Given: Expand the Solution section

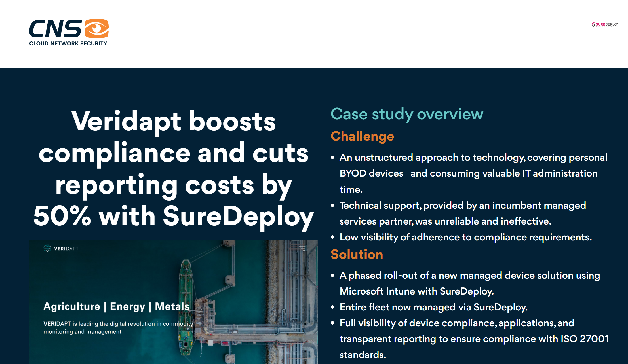Looking at the screenshot, I should click(357, 255).
